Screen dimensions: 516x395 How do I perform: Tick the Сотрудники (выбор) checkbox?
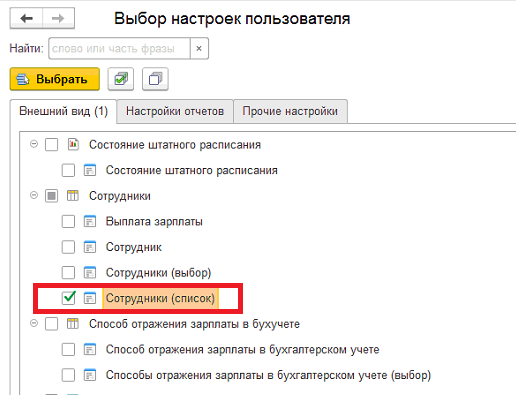point(68,273)
